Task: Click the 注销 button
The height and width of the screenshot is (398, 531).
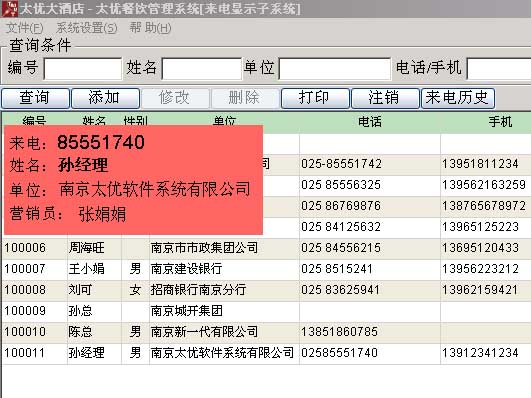Action: point(385,98)
